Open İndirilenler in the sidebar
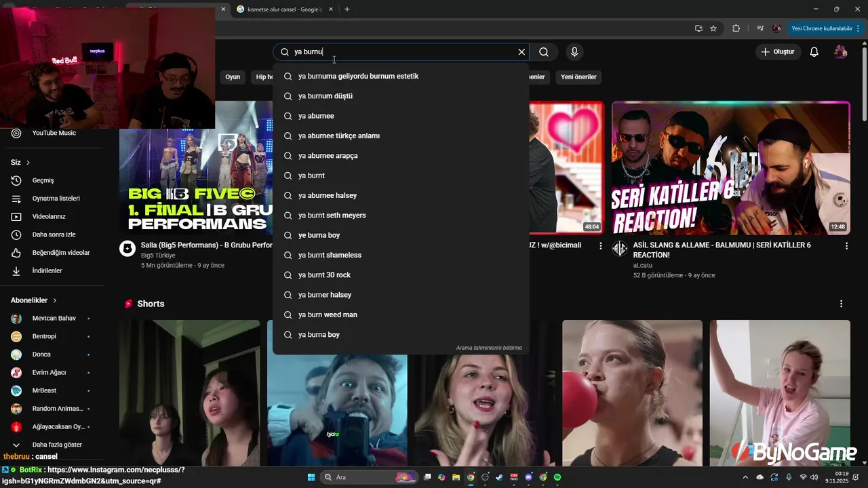Image resolution: width=868 pixels, height=488 pixels. tap(53, 271)
